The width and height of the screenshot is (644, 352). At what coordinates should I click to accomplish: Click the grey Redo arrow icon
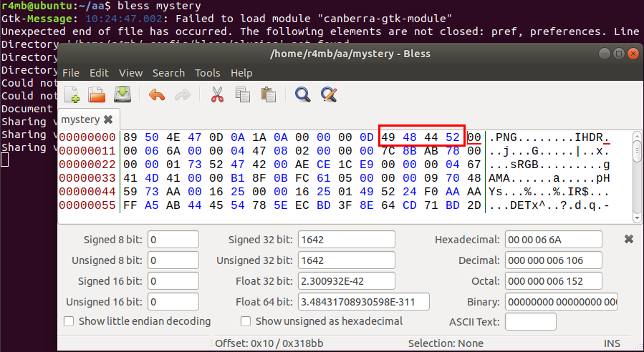183,94
